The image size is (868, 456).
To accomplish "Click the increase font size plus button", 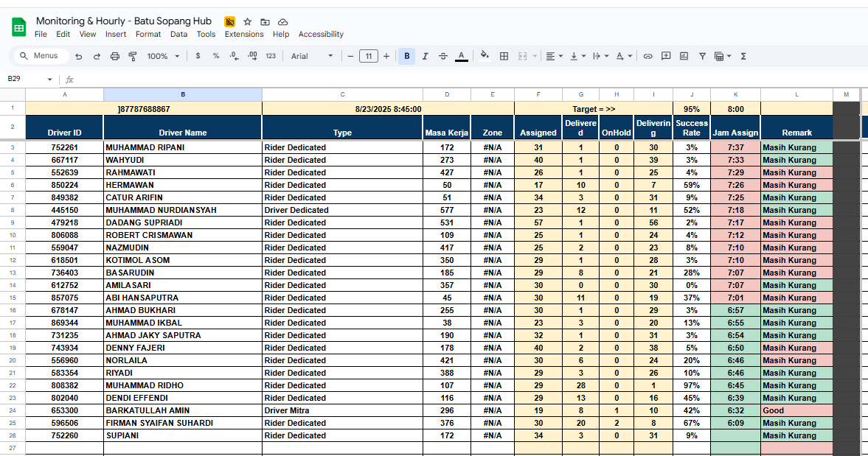I will (386, 56).
